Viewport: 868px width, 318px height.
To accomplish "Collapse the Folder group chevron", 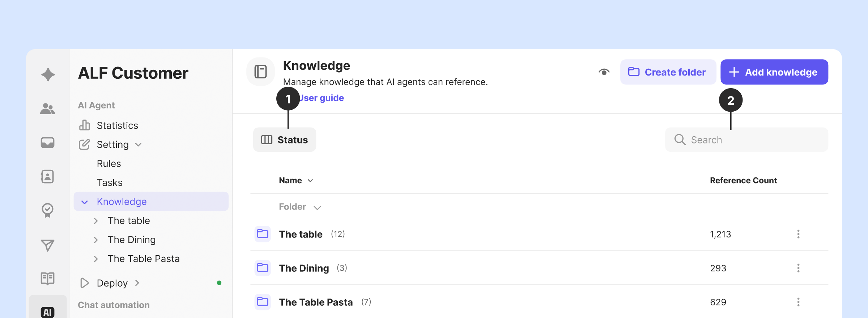I will (317, 207).
